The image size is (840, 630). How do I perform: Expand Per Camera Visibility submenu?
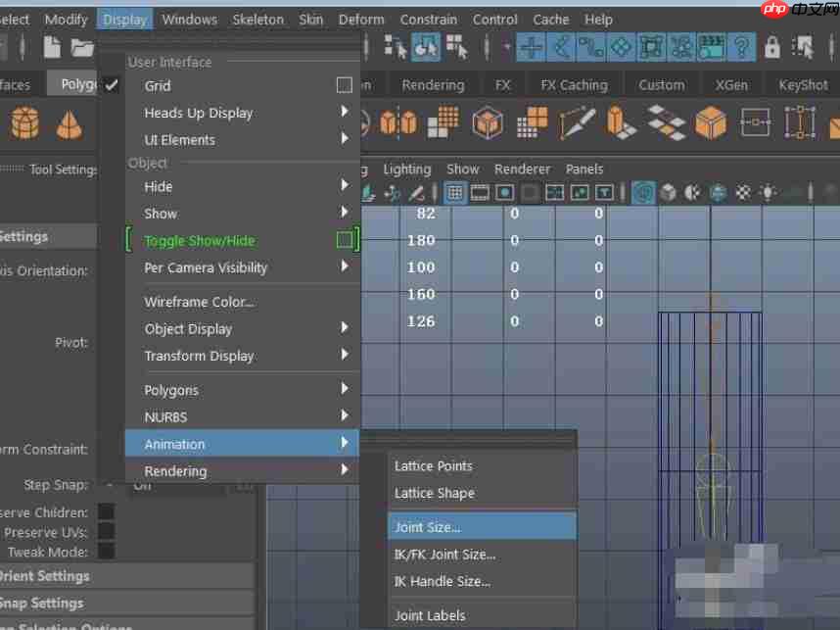tap(243, 267)
